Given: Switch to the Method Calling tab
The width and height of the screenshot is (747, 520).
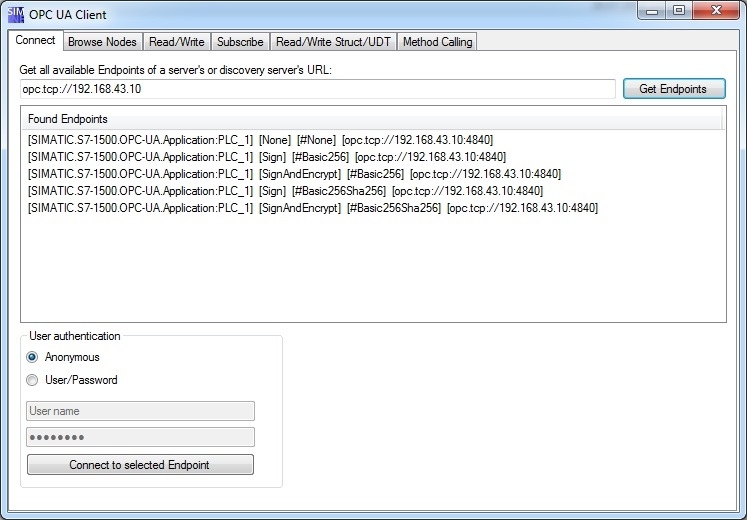Looking at the screenshot, I should click(437, 42).
